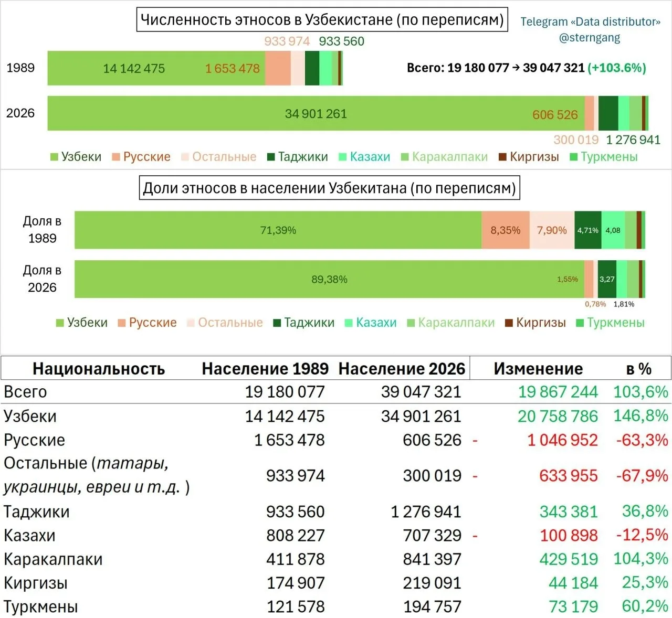Screen dimensions: 672x618
Task: Click the Национальность column header
Action: 99,369
